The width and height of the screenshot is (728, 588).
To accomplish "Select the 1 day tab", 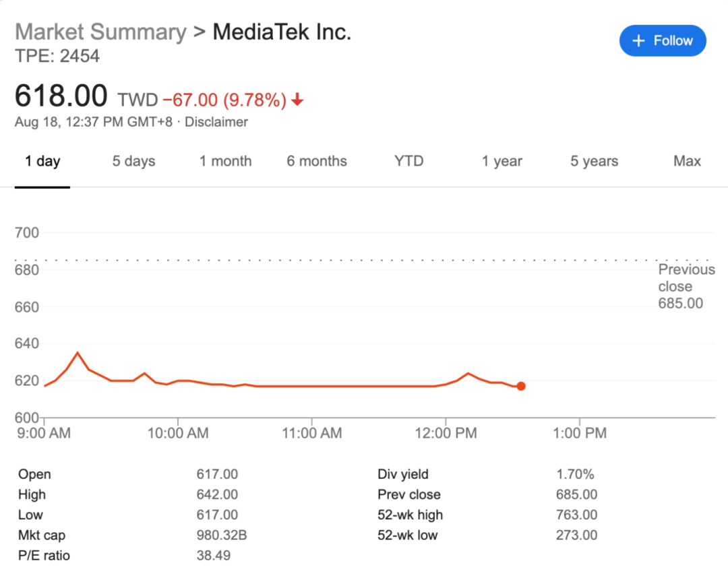I will pos(42,161).
